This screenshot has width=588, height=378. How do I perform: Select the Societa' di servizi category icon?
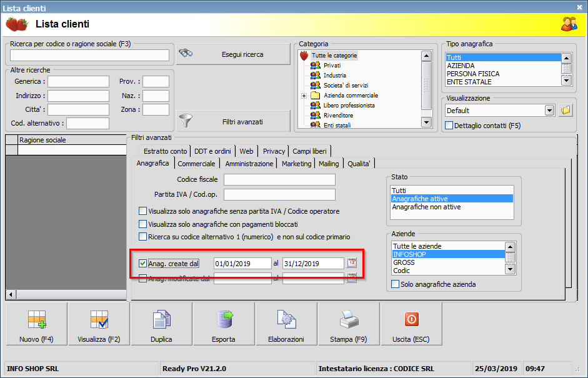(x=316, y=85)
